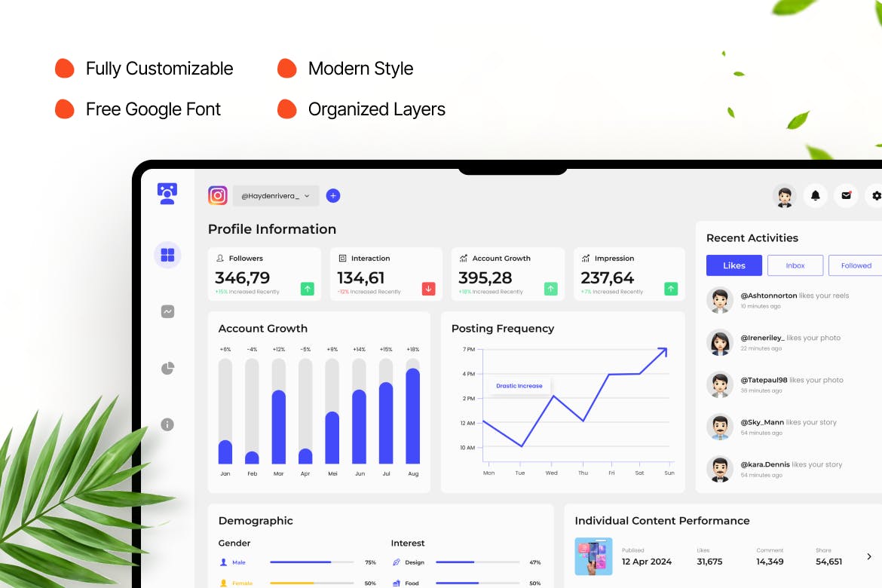Click the dashboard grid icon in sidebar

tap(167, 255)
